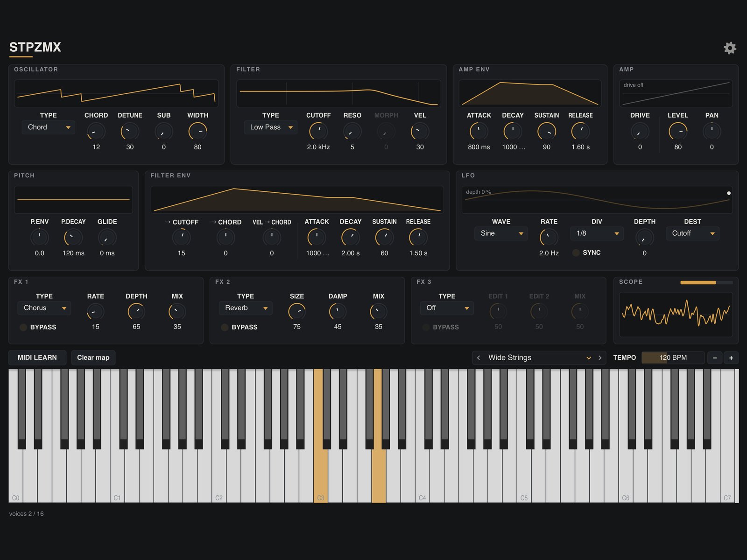Click the amp LEVEL knob

point(678,131)
